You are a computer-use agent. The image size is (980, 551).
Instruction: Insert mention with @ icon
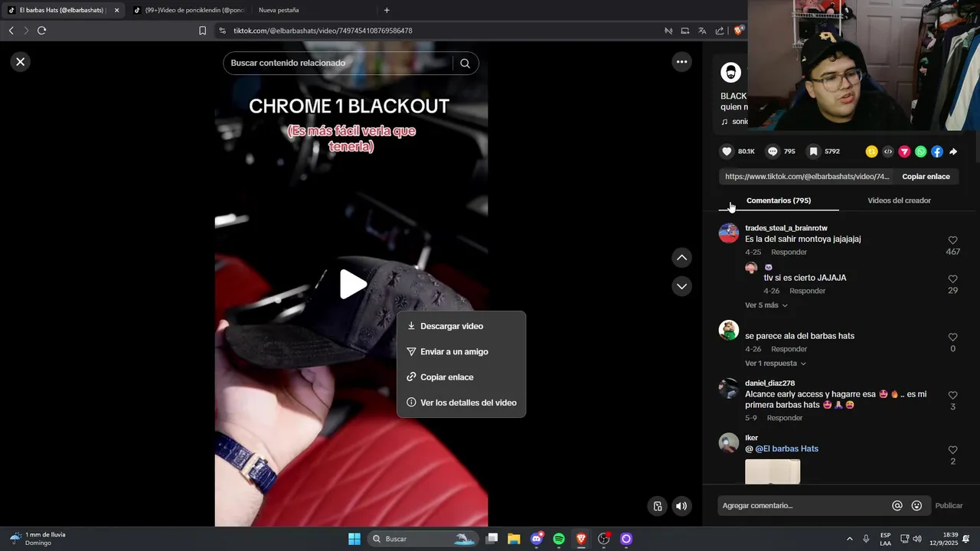pyautogui.click(x=897, y=506)
